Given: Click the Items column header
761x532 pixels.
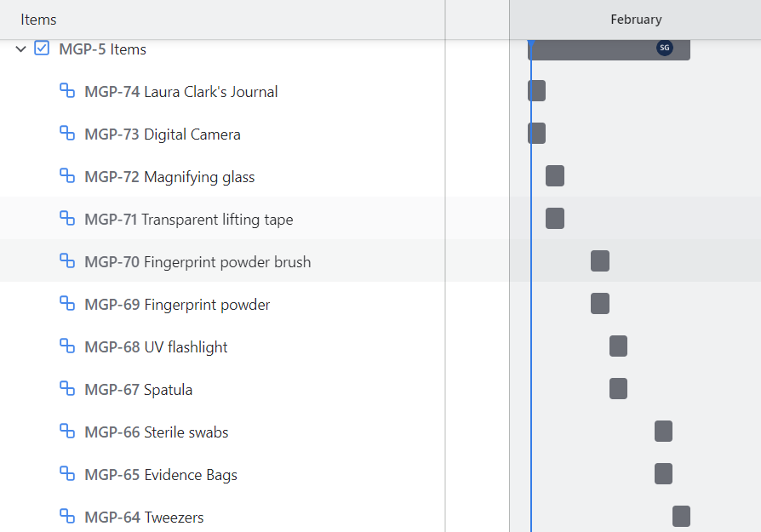Looking at the screenshot, I should click(x=38, y=20).
